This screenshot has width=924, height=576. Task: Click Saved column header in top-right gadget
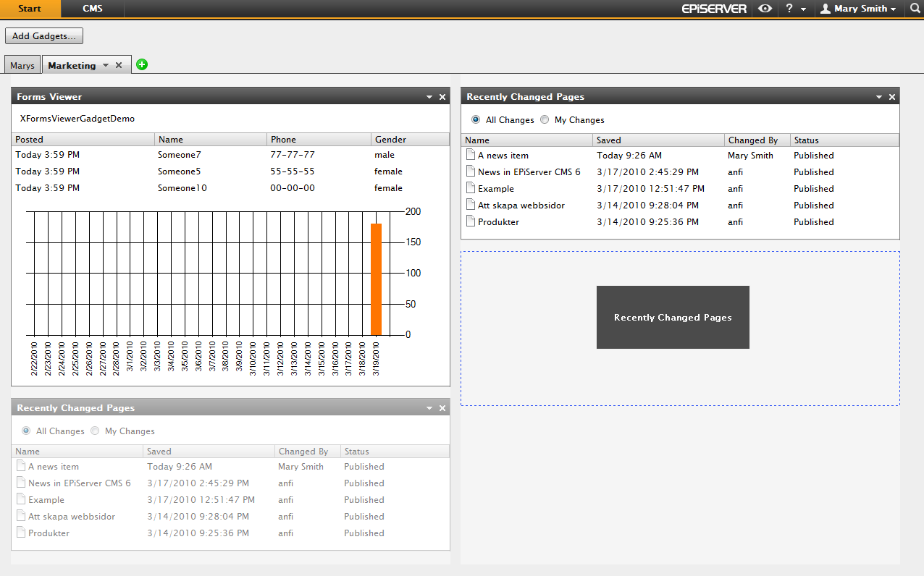click(659, 140)
